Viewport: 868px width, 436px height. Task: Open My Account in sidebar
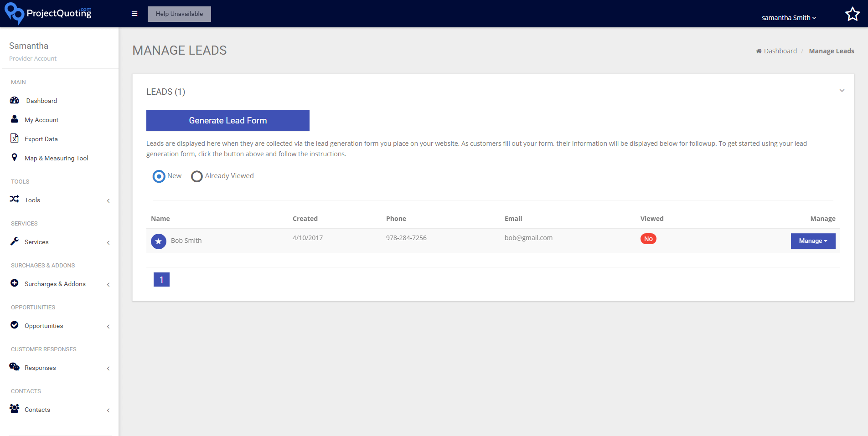click(x=41, y=120)
